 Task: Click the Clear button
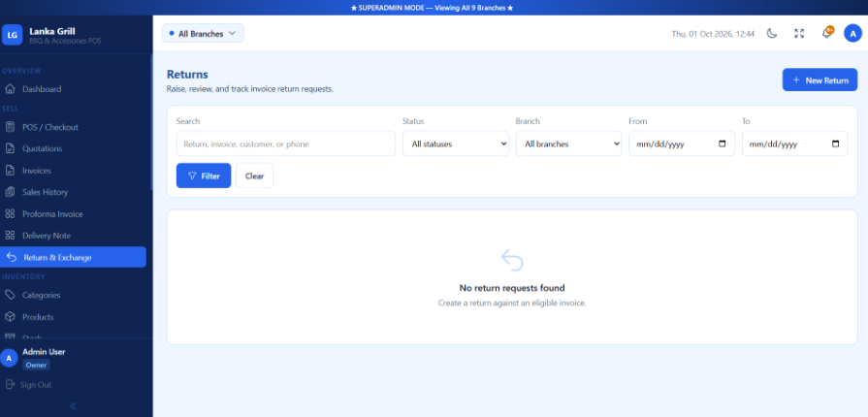255,176
